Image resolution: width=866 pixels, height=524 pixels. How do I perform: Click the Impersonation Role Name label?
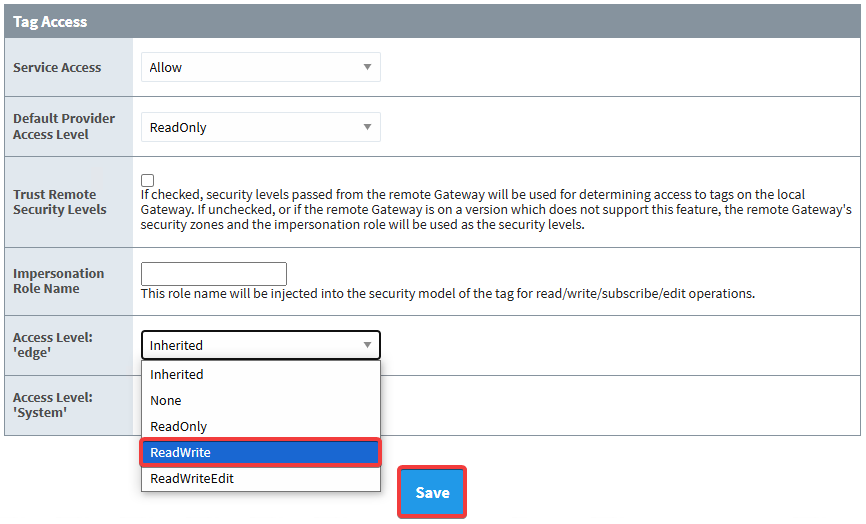click(x=59, y=281)
